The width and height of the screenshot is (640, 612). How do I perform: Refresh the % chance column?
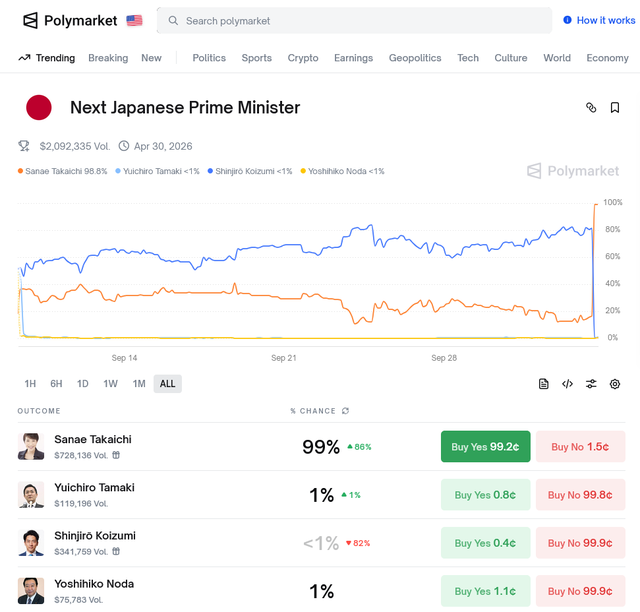point(346,411)
